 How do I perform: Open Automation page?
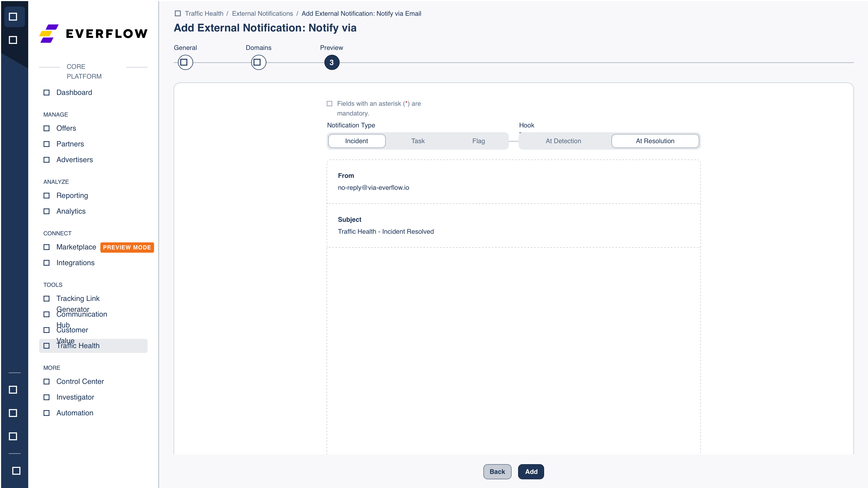coord(93,413)
